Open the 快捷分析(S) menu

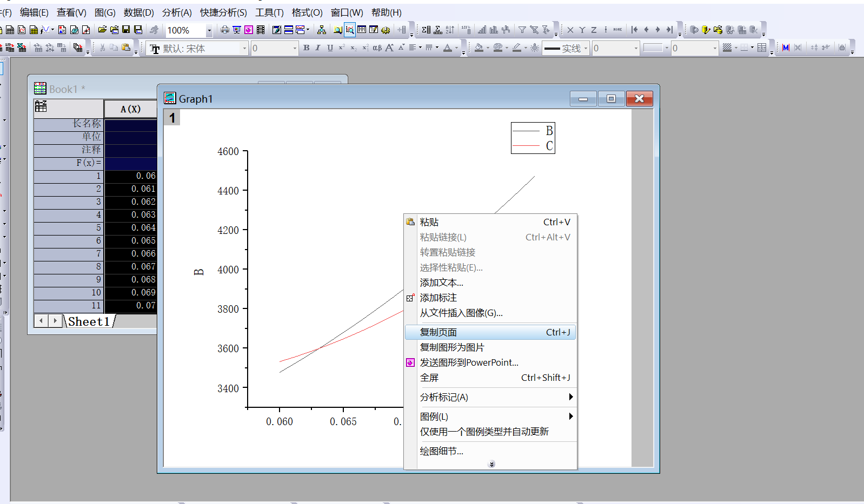(223, 12)
